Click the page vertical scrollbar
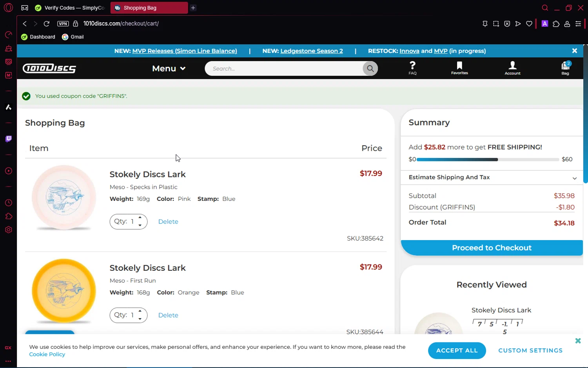 point(586,114)
